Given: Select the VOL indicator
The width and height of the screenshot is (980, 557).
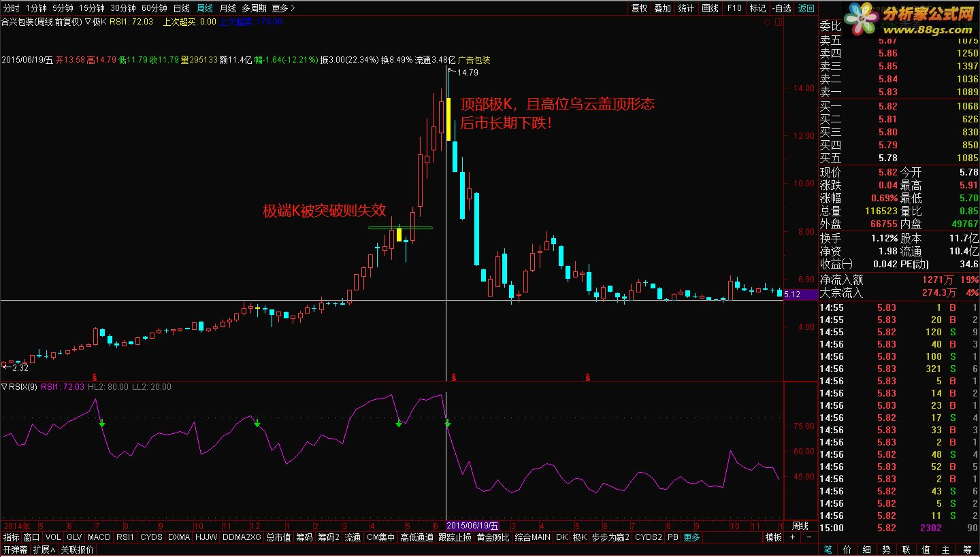Looking at the screenshot, I should 53,537.
